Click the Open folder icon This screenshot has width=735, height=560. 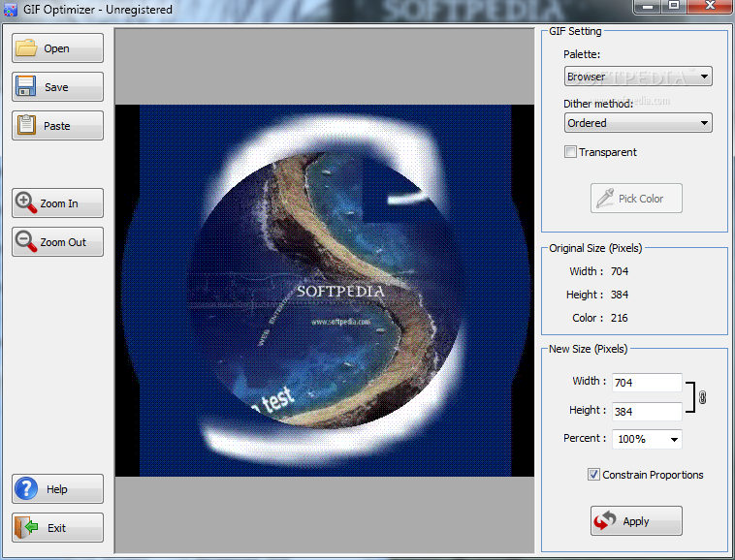(26, 47)
